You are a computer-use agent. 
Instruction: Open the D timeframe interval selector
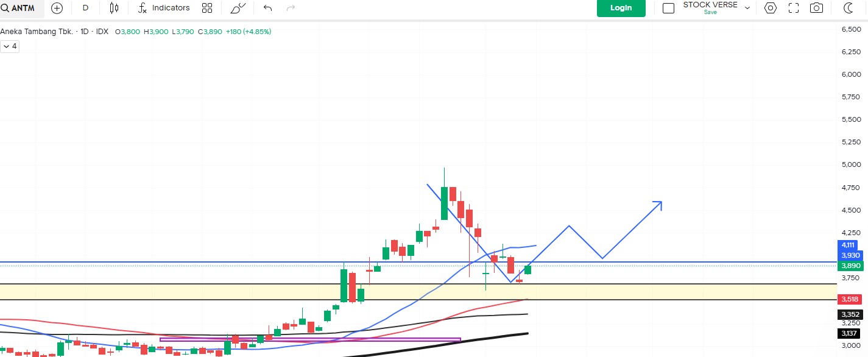(x=85, y=8)
